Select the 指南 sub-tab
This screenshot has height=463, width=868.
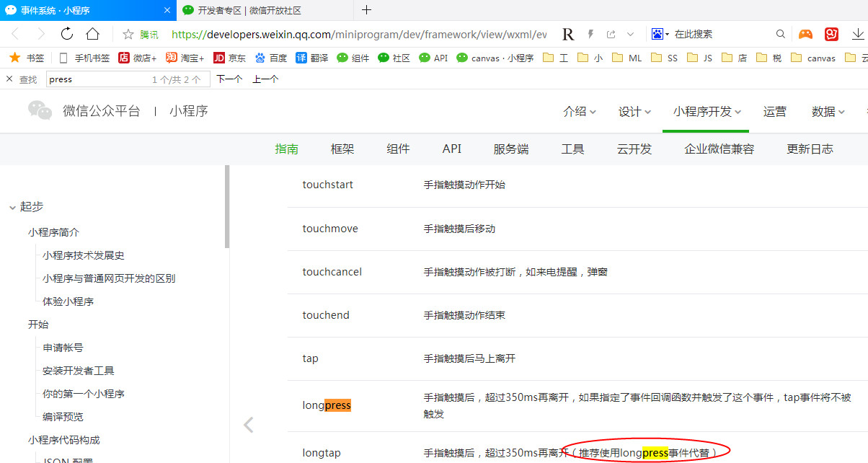pyautogui.click(x=287, y=149)
